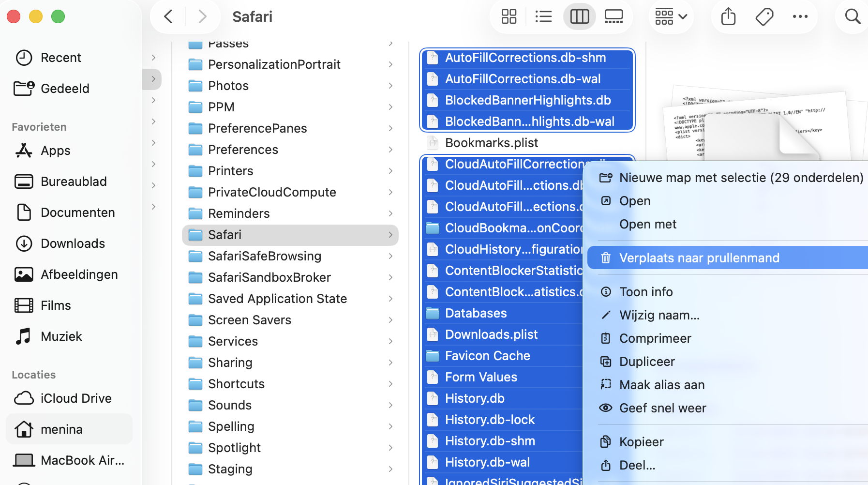868x485 pixels.
Task: Click Toon info in context menu
Action: (646, 292)
